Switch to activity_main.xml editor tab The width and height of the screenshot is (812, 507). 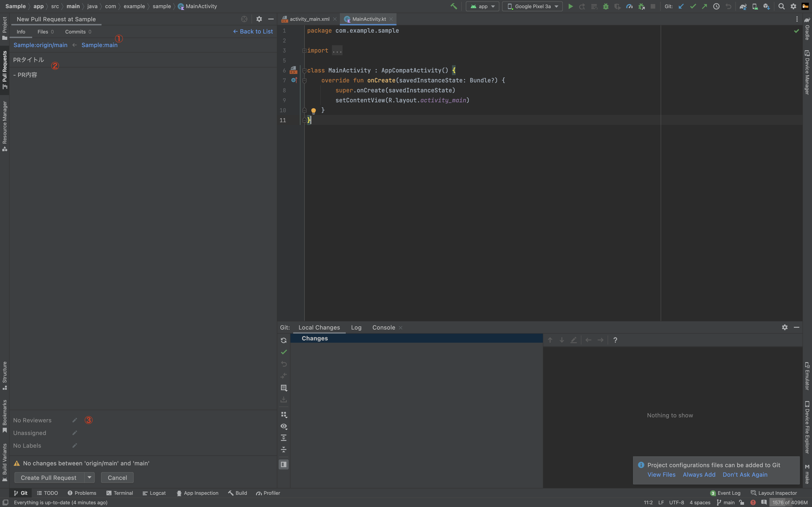pyautogui.click(x=309, y=19)
